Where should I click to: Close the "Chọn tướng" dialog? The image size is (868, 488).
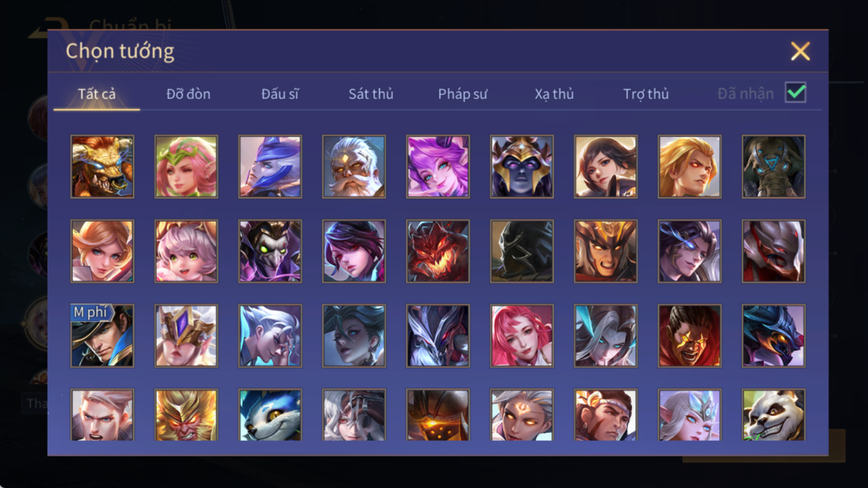point(800,51)
